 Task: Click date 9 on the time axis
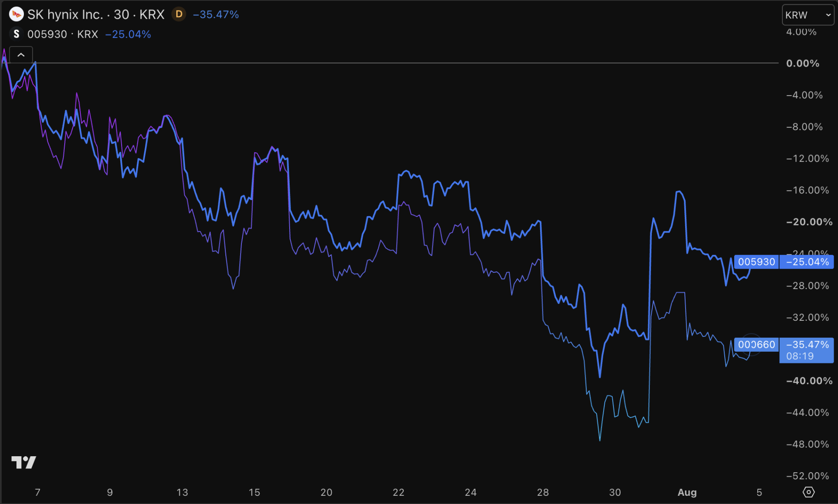[110, 492]
